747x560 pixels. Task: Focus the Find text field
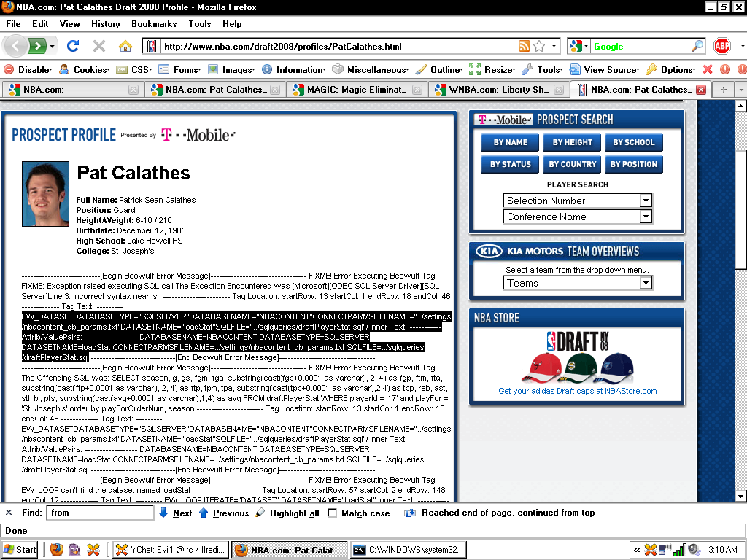(x=100, y=513)
